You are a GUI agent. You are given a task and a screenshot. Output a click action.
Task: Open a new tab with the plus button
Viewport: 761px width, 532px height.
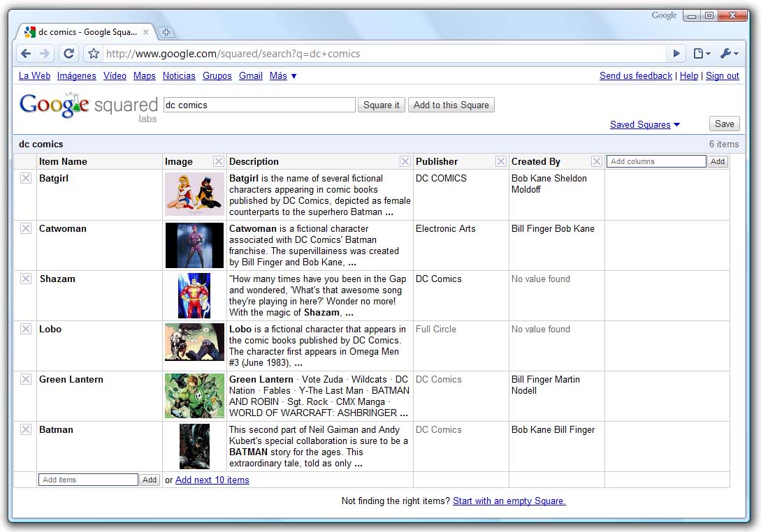(166, 33)
